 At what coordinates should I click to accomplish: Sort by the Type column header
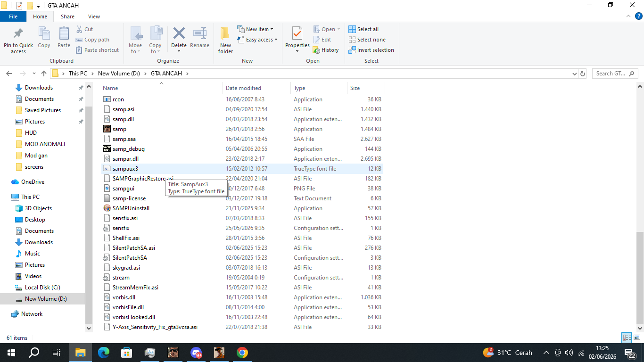coord(319,88)
